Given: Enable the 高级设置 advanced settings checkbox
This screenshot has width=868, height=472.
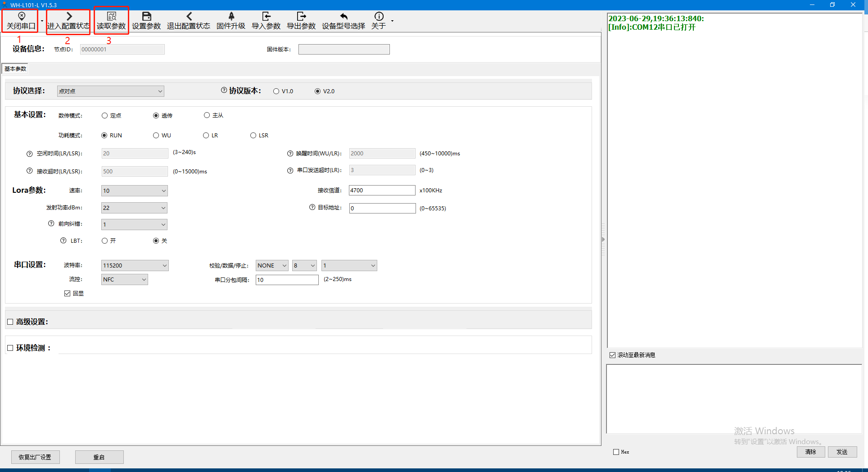Looking at the screenshot, I should (10, 322).
